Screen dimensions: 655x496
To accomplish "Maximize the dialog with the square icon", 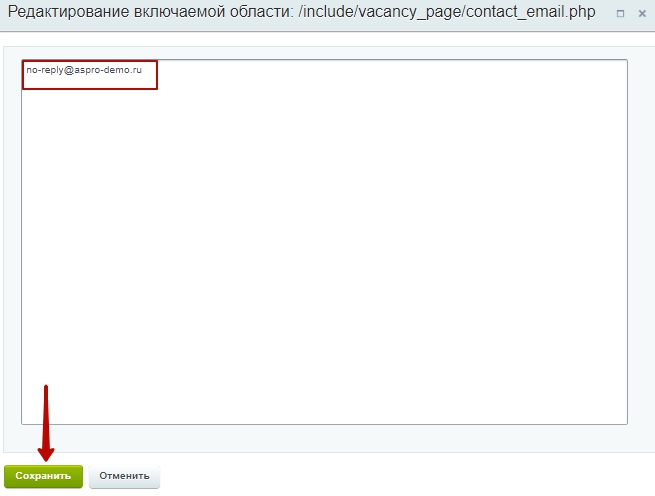I will point(620,14).
